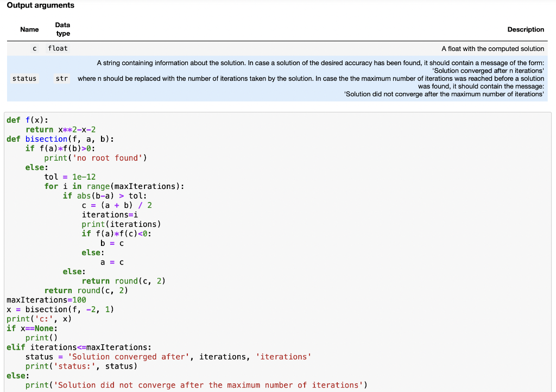Viewport: 556px width, 392px height.
Task: Select the 'str' data type cell
Action: tap(62, 78)
